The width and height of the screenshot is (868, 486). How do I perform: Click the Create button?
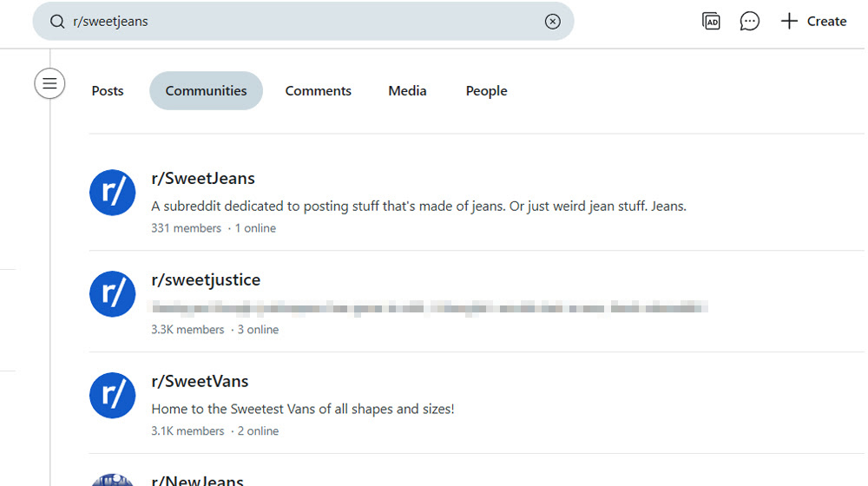[813, 21]
